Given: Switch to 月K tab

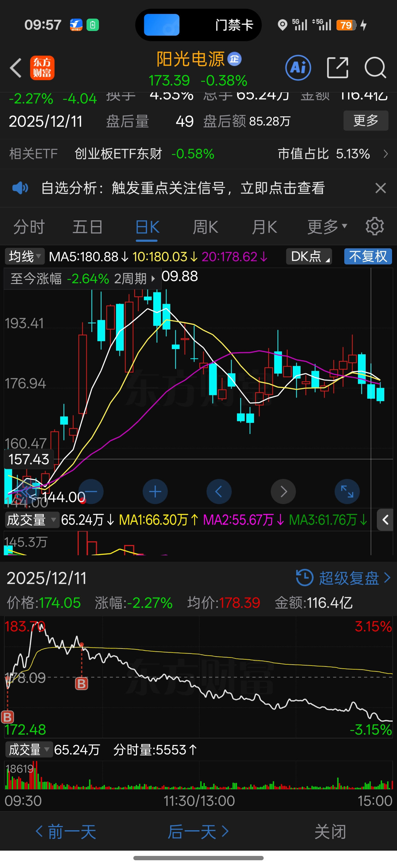Looking at the screenshot, I should (x=265, y=227).
